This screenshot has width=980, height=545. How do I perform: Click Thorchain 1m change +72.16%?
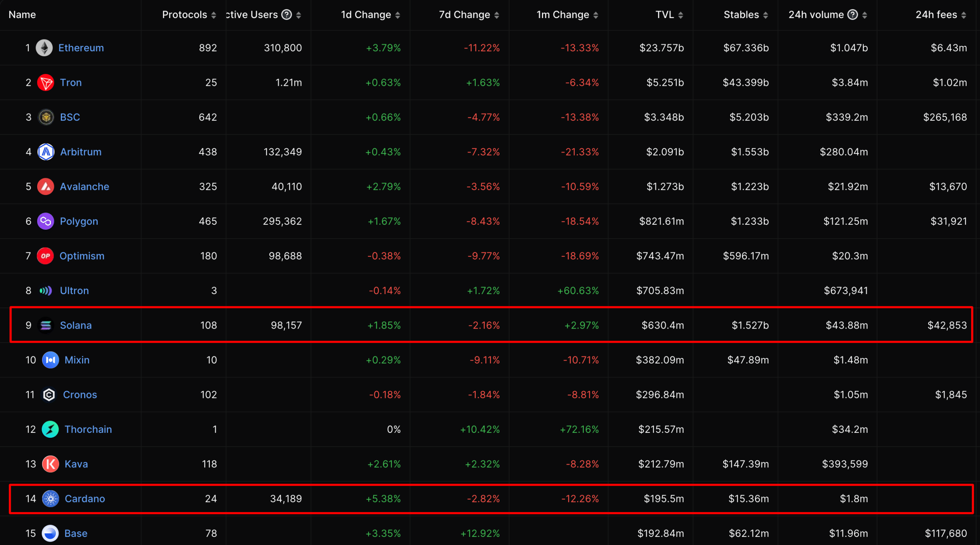tap(579, 429)
